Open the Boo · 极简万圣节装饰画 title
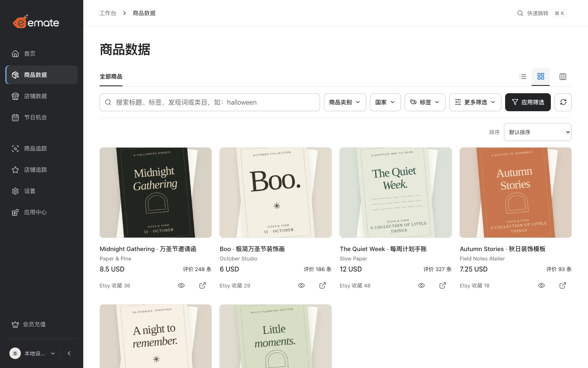 pyautogui.click(x=252, y=249)
